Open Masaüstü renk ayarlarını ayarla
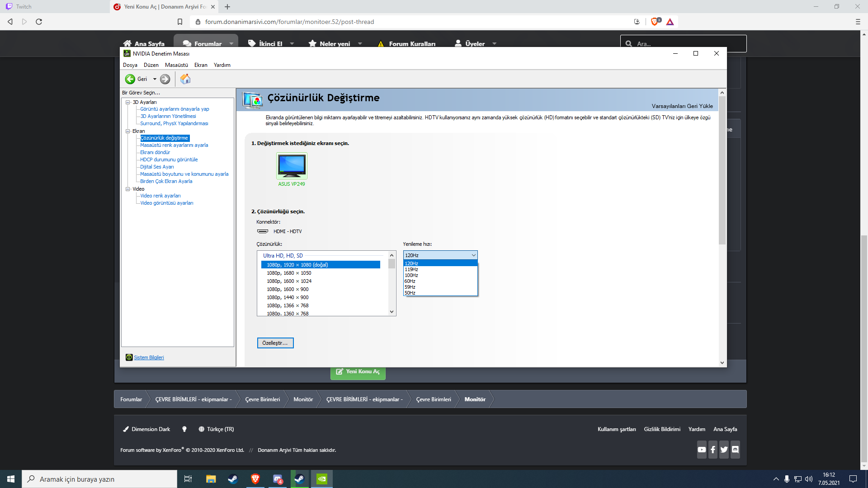 point(174,145)
